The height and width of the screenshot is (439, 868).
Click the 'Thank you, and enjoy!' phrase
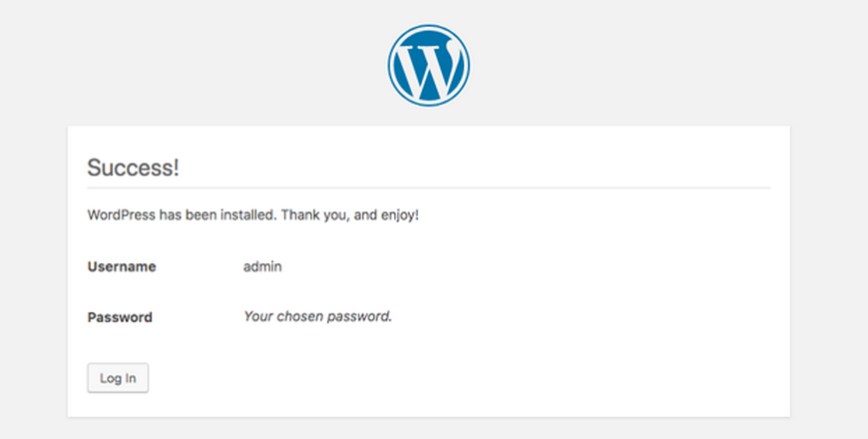[350, 215]
